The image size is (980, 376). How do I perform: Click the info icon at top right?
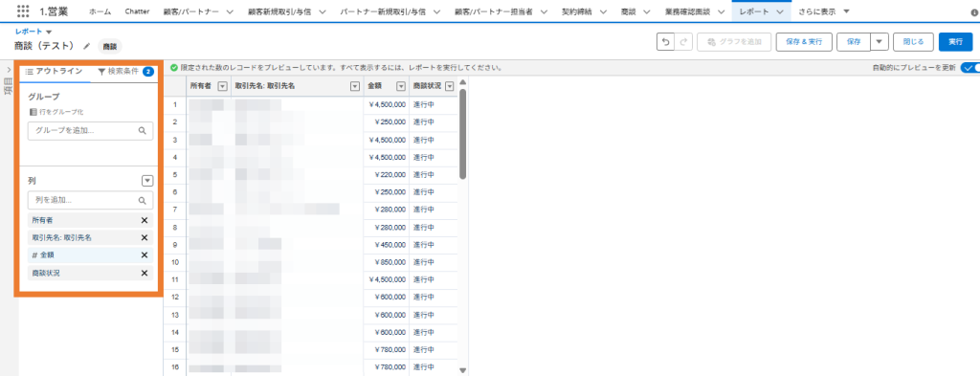click(975, 11)
